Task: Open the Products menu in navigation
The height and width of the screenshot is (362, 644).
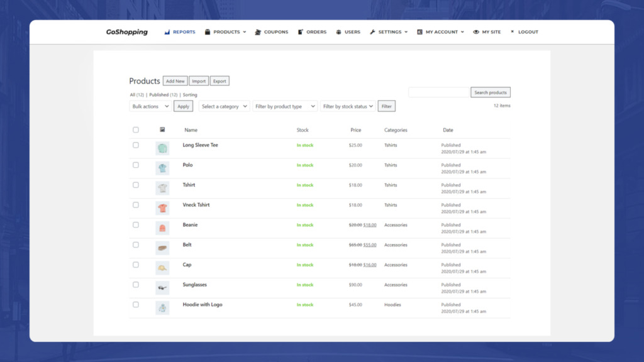Action: point(226,32)
